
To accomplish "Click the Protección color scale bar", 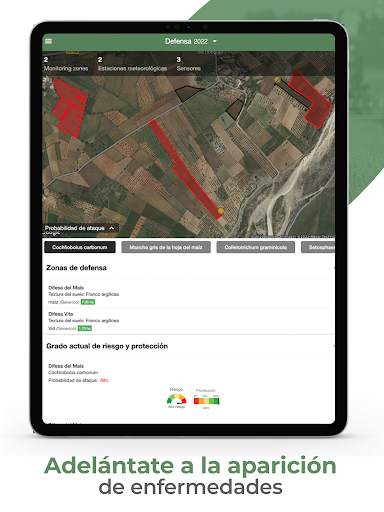I will pyautogui.click(x=206, y=400).
